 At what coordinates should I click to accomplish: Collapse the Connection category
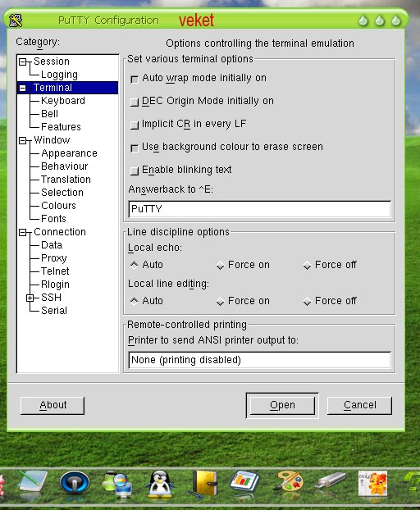[x=22, y=232]
